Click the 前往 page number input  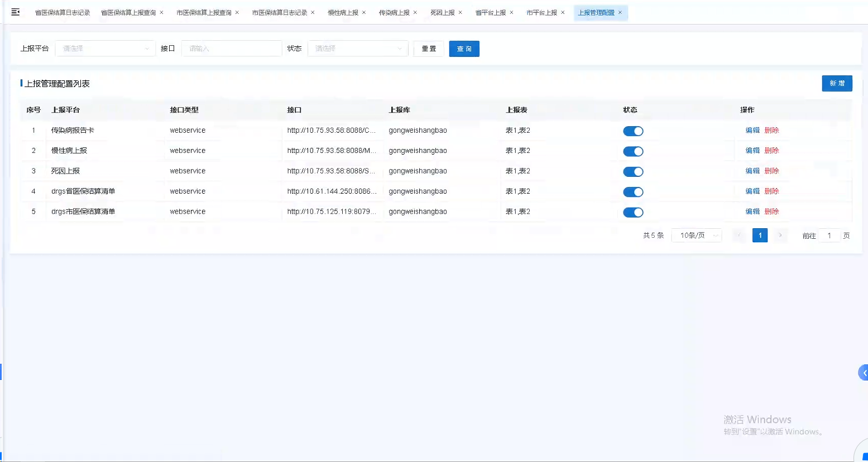point(829,235)
